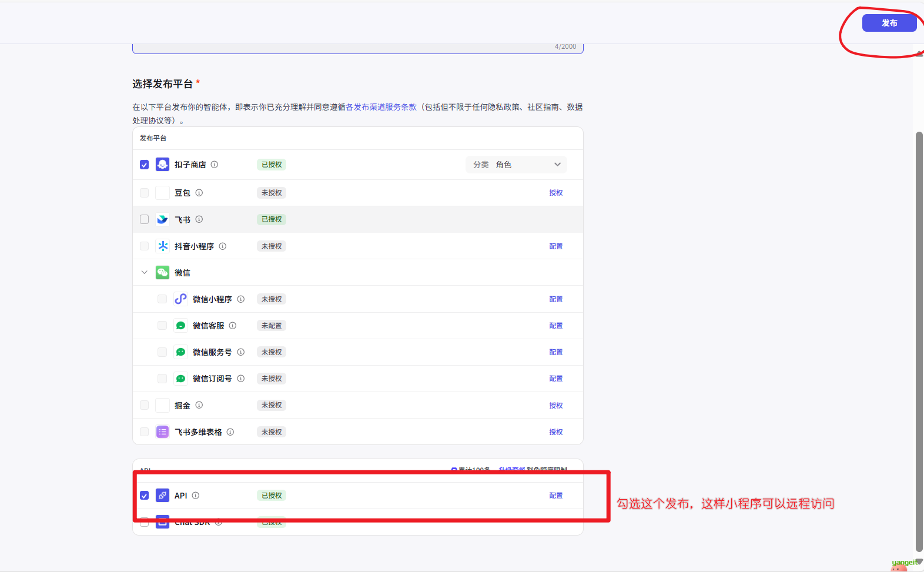Select the 微信小程序 checkbox
Screen dimensions: 924x572
coord(162,299)
